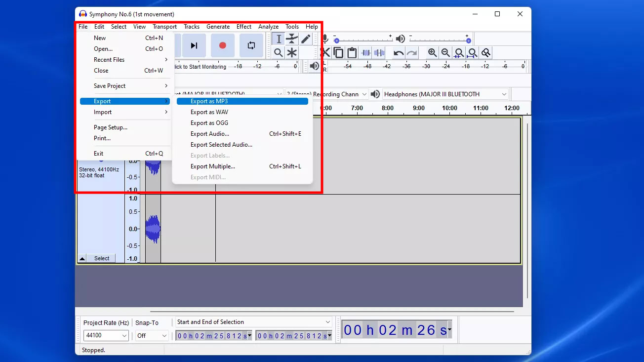Click the Record button
The image size is (644, 362).
click(222, 45)
